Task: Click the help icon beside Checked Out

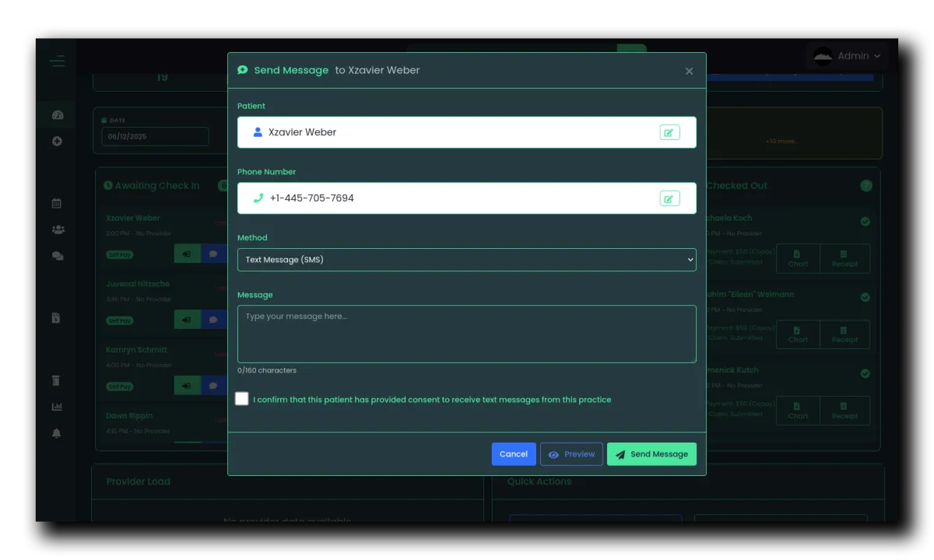Action: pos(866,186)
